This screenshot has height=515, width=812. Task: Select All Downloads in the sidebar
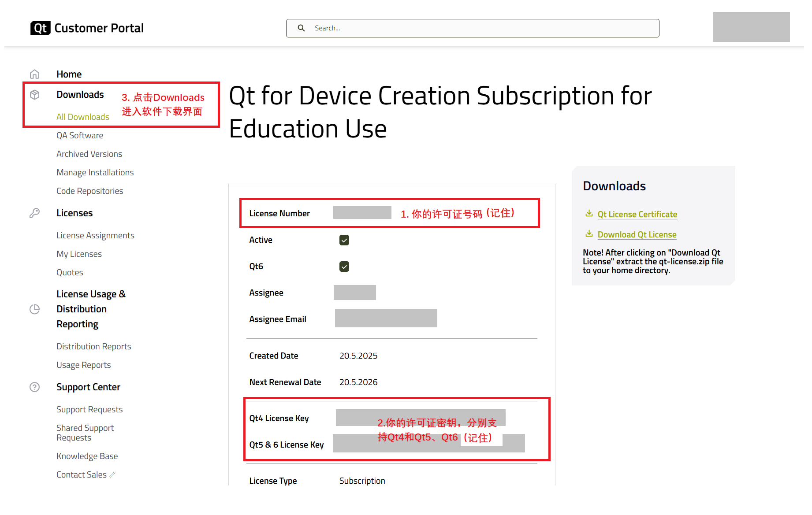[x=83, y=117]
